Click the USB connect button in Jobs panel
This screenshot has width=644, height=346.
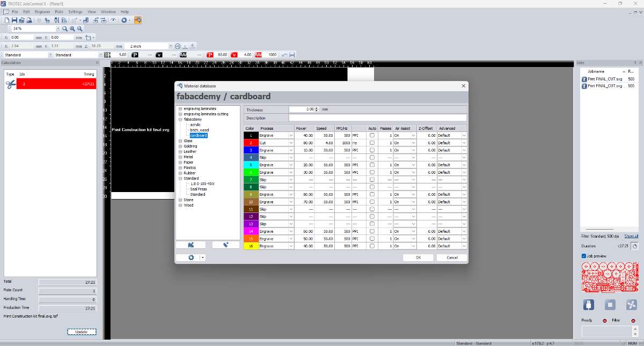(x=589, y=305)
